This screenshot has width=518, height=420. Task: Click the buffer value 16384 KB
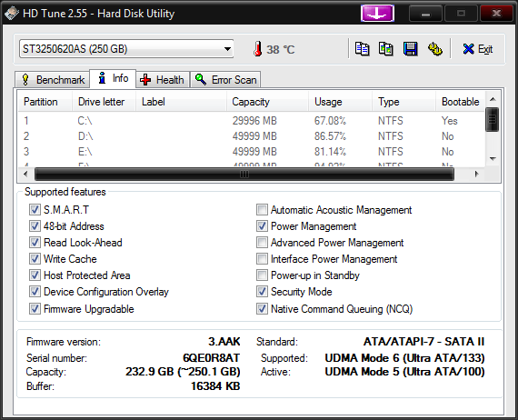point(215,386)
